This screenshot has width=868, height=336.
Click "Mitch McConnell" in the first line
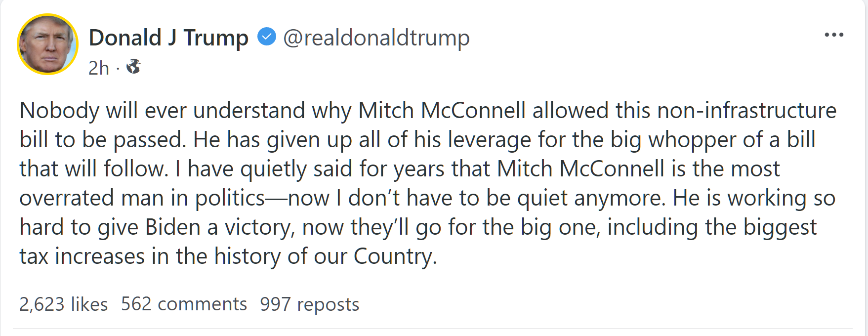click(442, 110)
